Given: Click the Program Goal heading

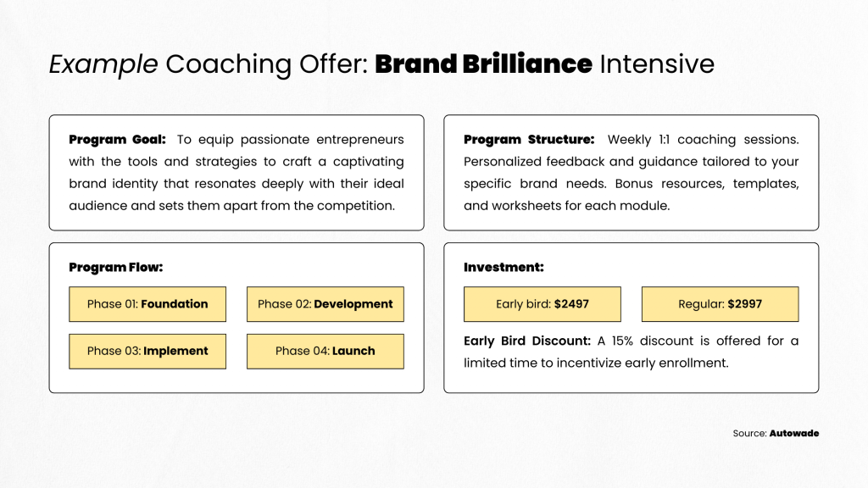Looking at the screenshot, I should coord(117,140).
